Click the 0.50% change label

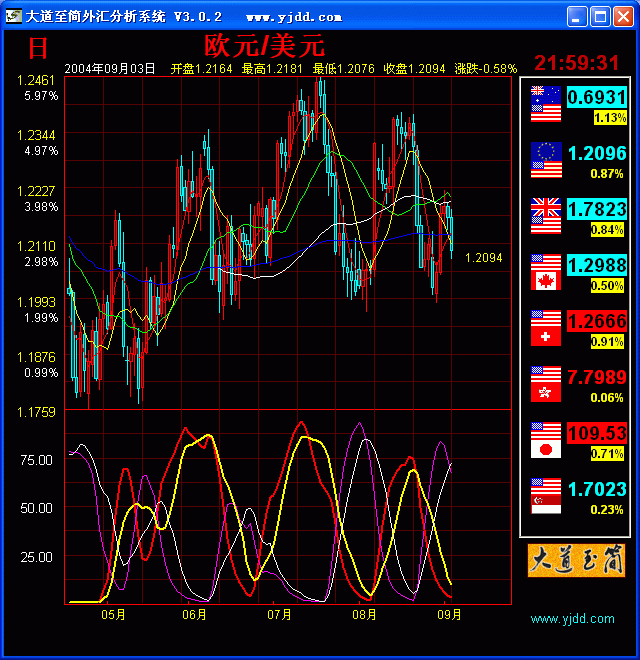pyautogui.click(x=607, y=285)
